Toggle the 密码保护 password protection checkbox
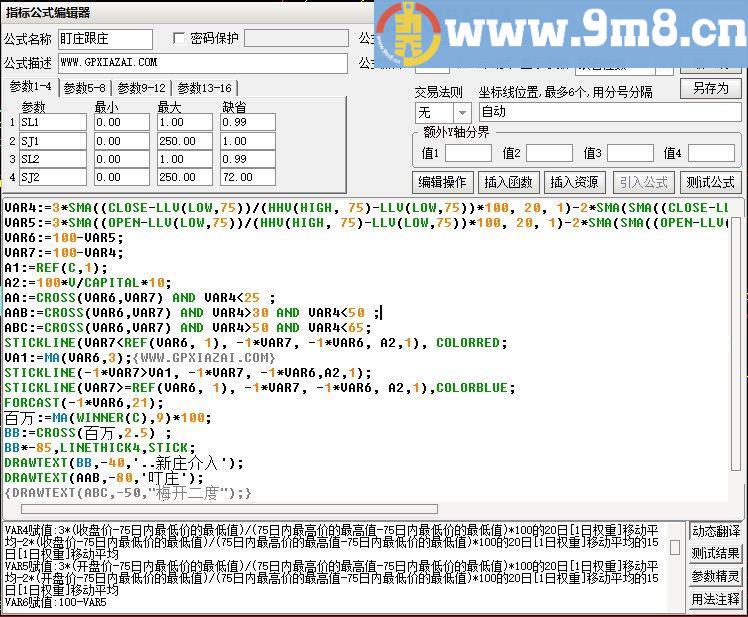748x617 pixels. (180, 39)
